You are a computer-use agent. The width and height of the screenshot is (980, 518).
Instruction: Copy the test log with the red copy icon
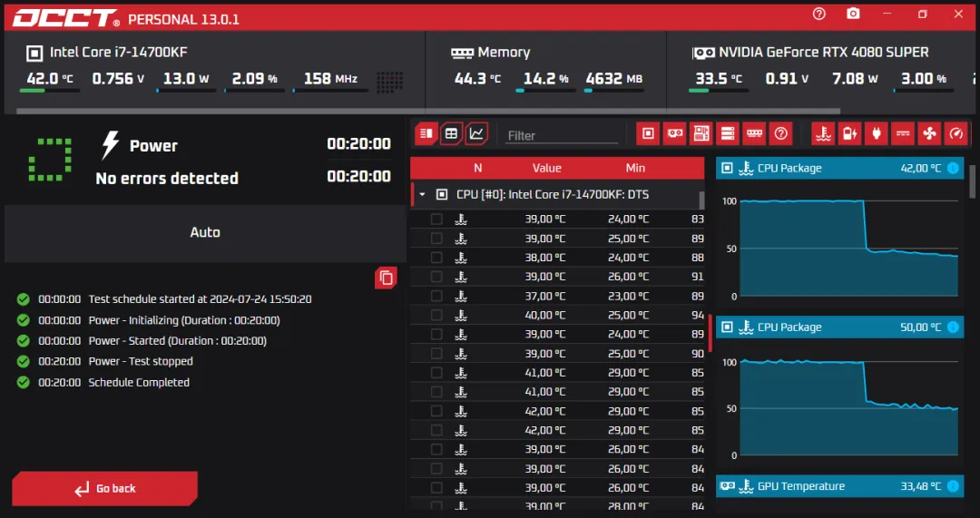(x=386, y=278)
